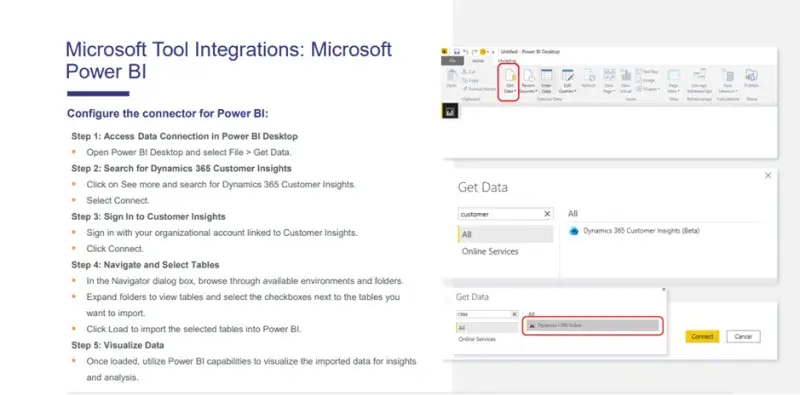This screenshot has height=395, width=800.
Task: Close the small Get Data dialog
Action: [x=663, y=289]
